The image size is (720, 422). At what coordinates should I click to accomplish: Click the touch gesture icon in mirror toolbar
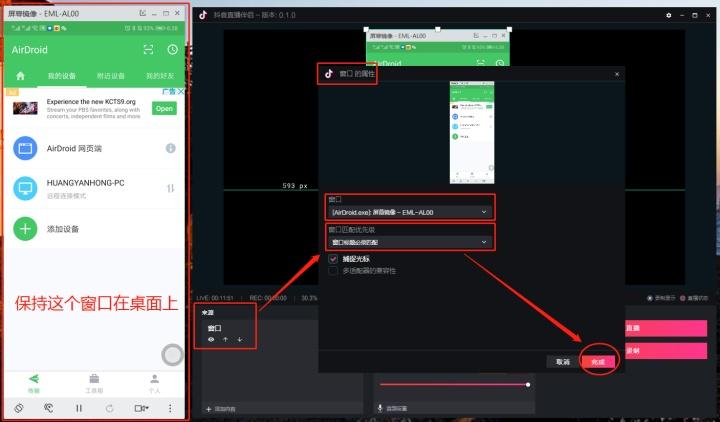(x=49, y=408)
